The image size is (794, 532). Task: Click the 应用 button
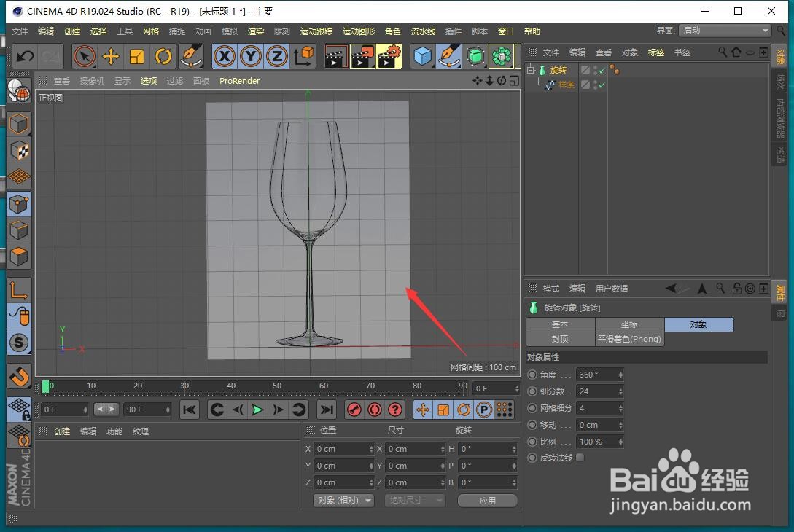point(488,500)
